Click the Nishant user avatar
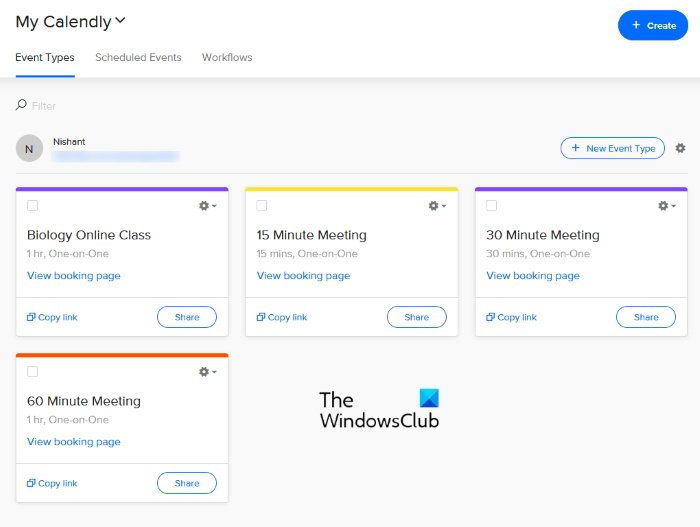700x527 pixels. [30, 149]
